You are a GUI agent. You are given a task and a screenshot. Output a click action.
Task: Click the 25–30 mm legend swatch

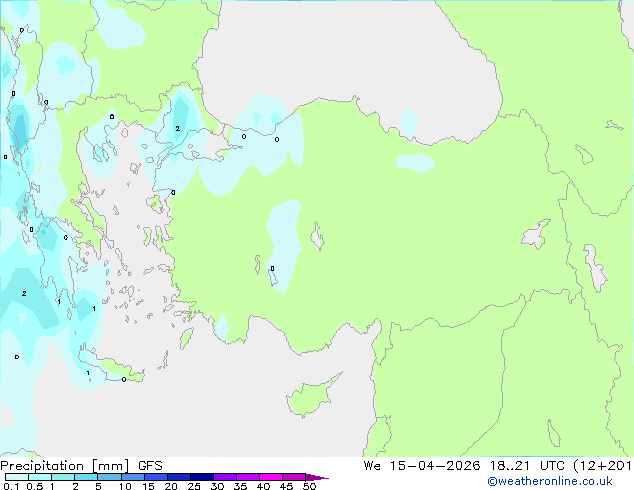pos(202,477)
